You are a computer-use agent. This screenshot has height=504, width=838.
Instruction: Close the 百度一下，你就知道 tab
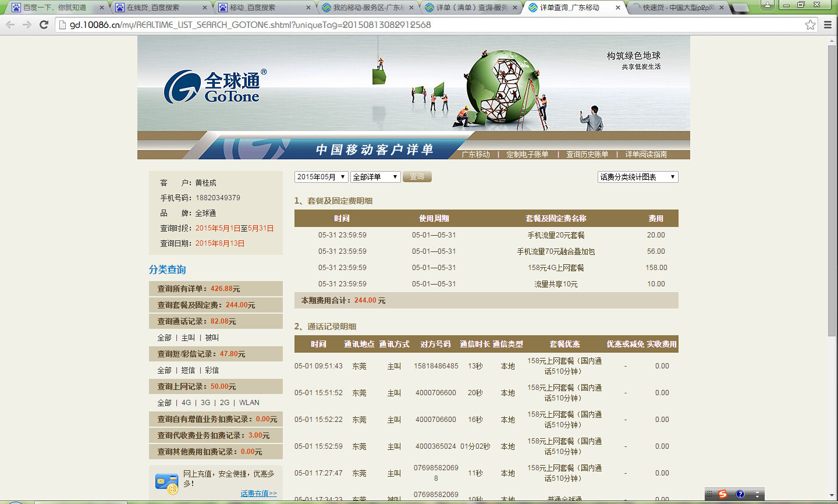(102, 8)
